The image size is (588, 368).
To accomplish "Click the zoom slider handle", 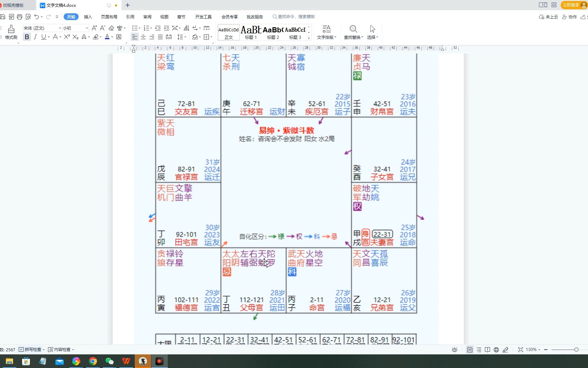I will click(x=576, y=350).
